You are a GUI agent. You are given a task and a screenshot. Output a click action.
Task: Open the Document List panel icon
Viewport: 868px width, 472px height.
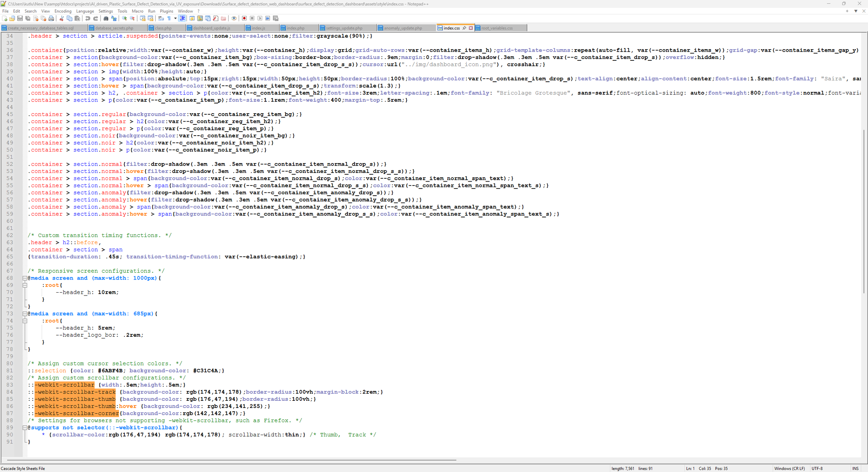click(x=208, y=18)
